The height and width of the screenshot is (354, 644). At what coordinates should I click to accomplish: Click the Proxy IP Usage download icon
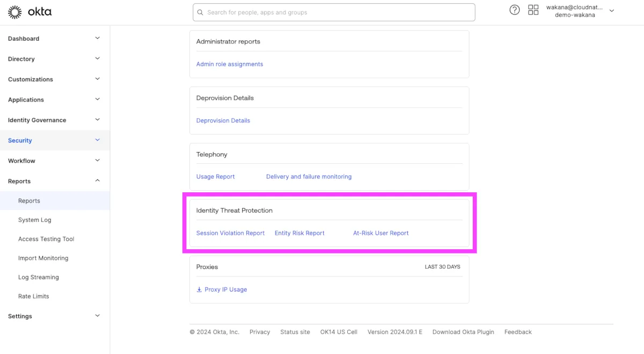point(200,290)
